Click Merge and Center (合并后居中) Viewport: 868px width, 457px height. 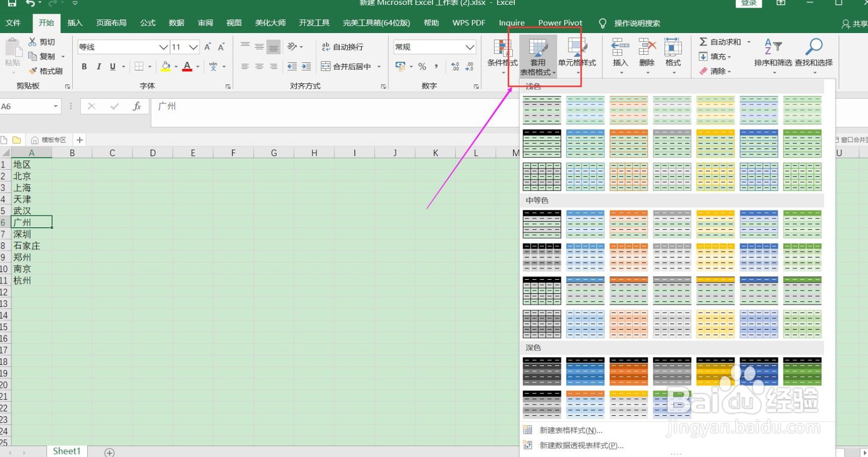[x=346, y=67]
